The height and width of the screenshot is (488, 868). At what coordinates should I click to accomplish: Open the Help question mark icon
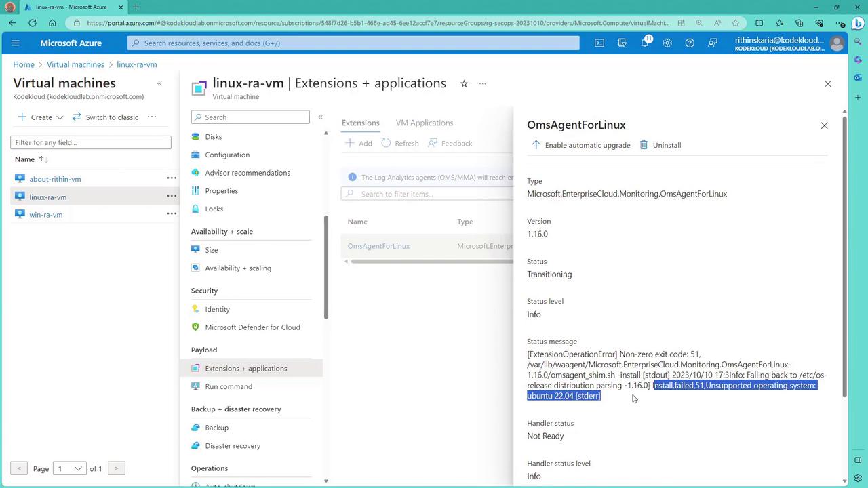[690, 43]
